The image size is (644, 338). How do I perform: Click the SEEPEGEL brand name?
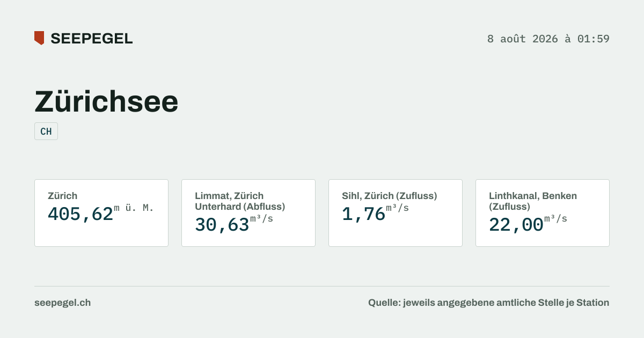[92, 39]
